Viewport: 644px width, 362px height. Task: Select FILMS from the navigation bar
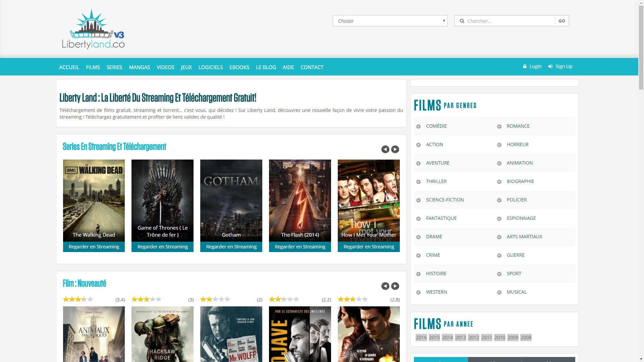93,67
